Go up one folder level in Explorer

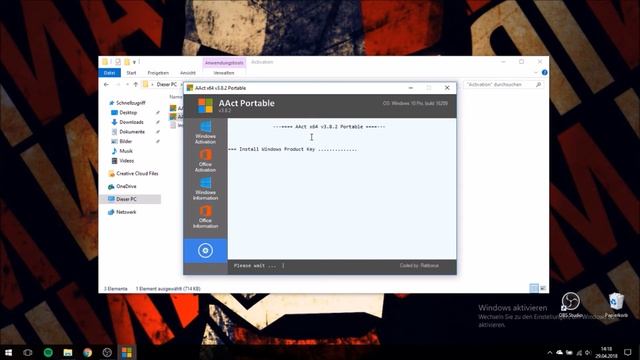[x=136, y=84]
